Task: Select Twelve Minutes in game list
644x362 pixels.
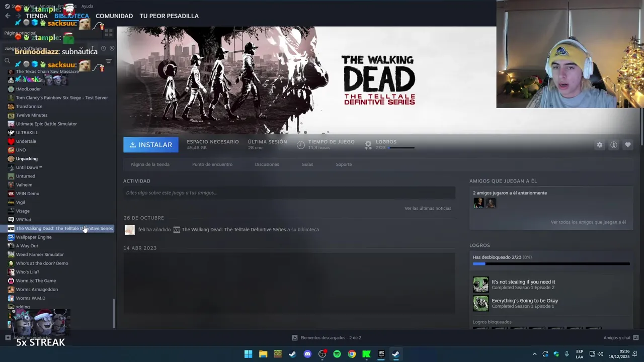Action: point(32,115)
